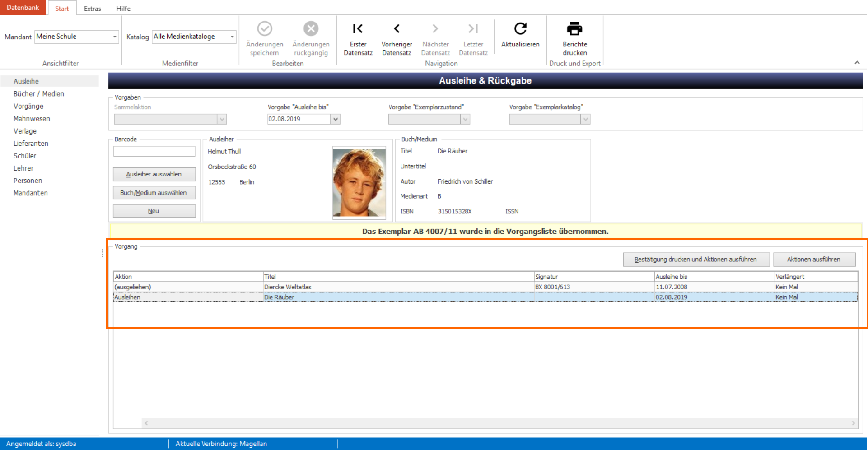This screenshot has height=450, width=868.
Task: Open the Hilfe menu
Action: pos(123,9)
